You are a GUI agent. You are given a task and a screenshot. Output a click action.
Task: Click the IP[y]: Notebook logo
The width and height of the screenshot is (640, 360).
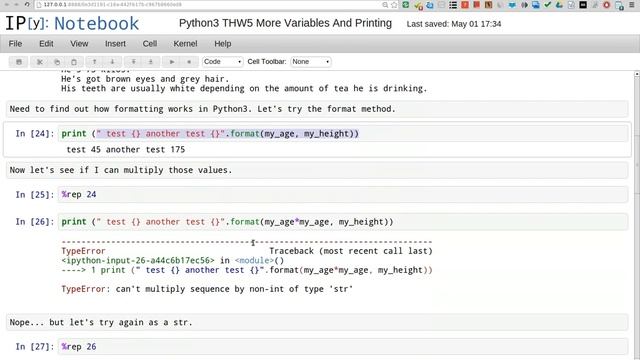[72, 23]
